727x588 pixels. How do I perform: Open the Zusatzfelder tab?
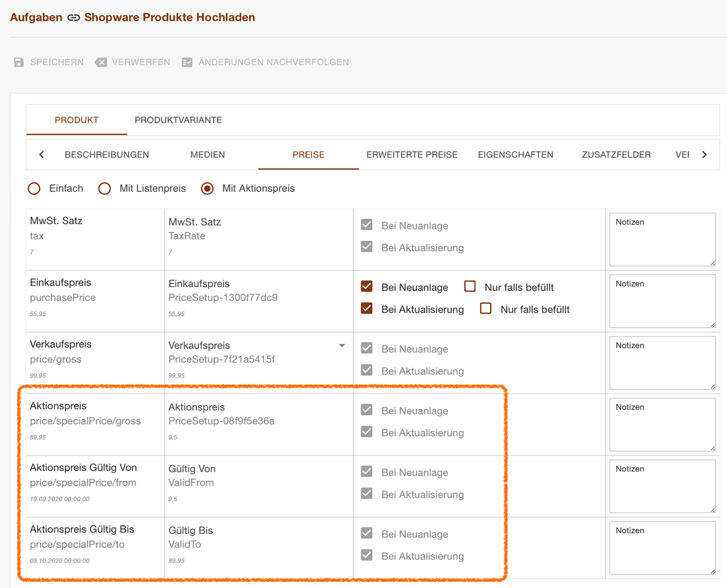[x=616, y=155]
